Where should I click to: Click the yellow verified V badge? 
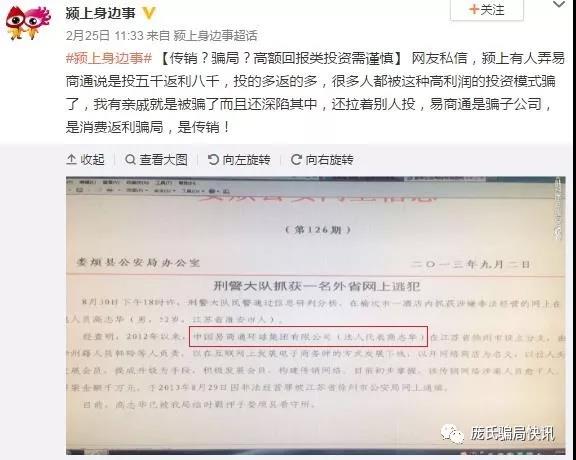point(148,13)
